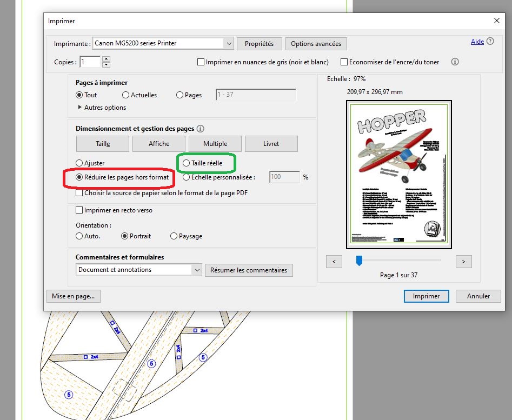Click the Imprimer button
This screenshot has width=512, height=420.
tap(426, 296)
